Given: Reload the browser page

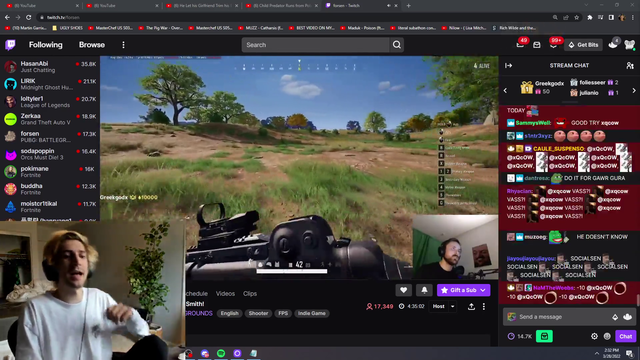Looking at the screenshot, I should (29, 18).
